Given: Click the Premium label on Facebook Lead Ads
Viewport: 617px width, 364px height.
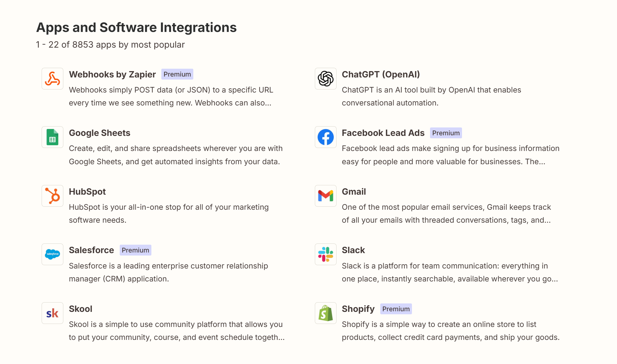Looking at the screenshot, I should point(446,133).
